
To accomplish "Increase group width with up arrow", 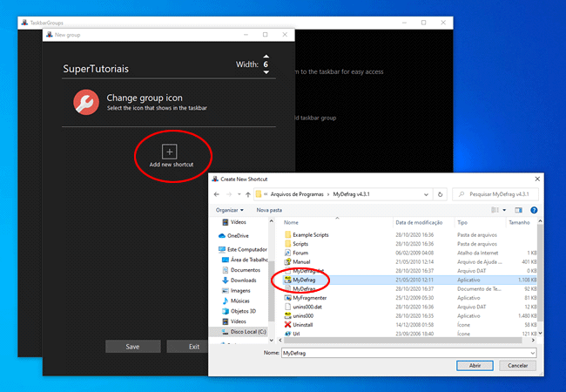I will click(266, 57).
